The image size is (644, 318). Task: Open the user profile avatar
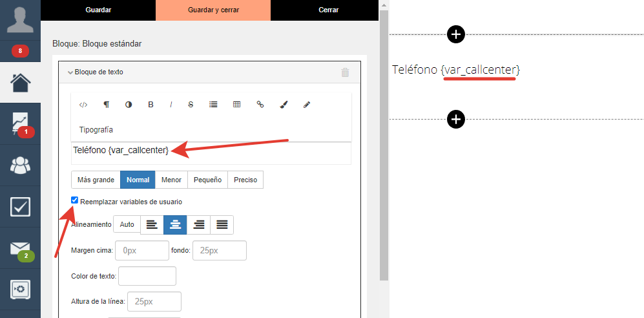[x=20, y=19]
